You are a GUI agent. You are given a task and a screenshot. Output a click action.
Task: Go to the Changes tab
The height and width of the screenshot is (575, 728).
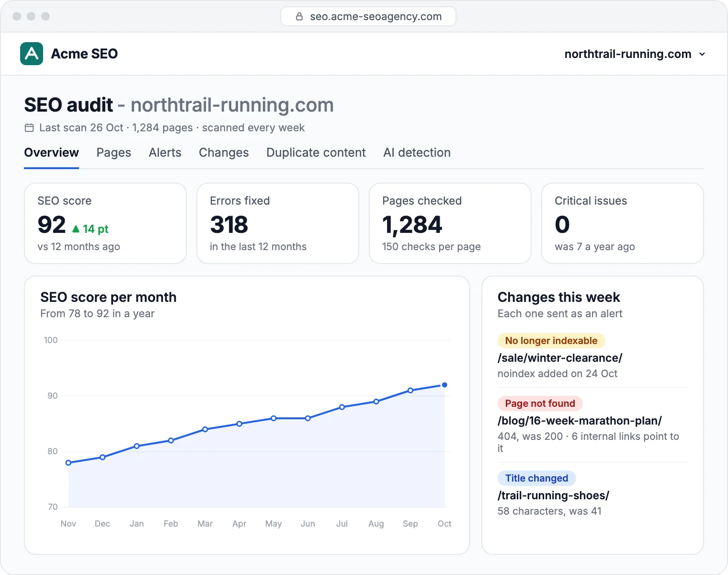pos(224,152)
